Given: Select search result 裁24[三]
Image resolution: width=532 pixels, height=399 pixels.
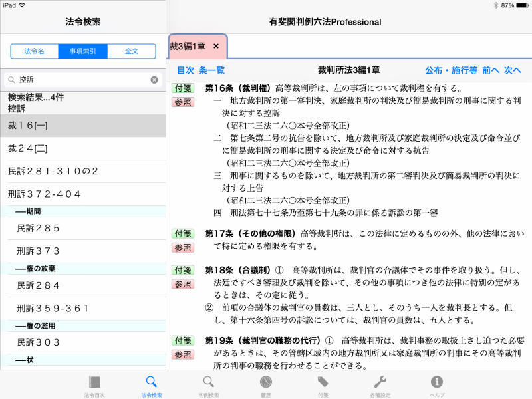Looking at the screenshot, I should pos(82,148).
